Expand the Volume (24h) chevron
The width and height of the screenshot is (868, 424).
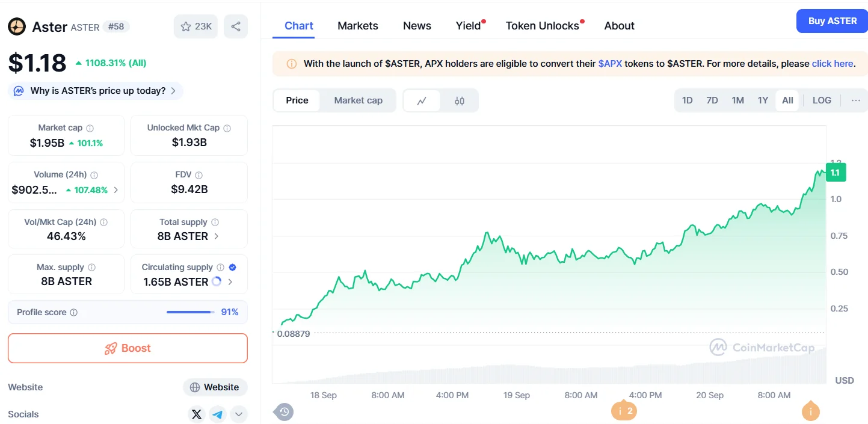(x=116, y=190)
